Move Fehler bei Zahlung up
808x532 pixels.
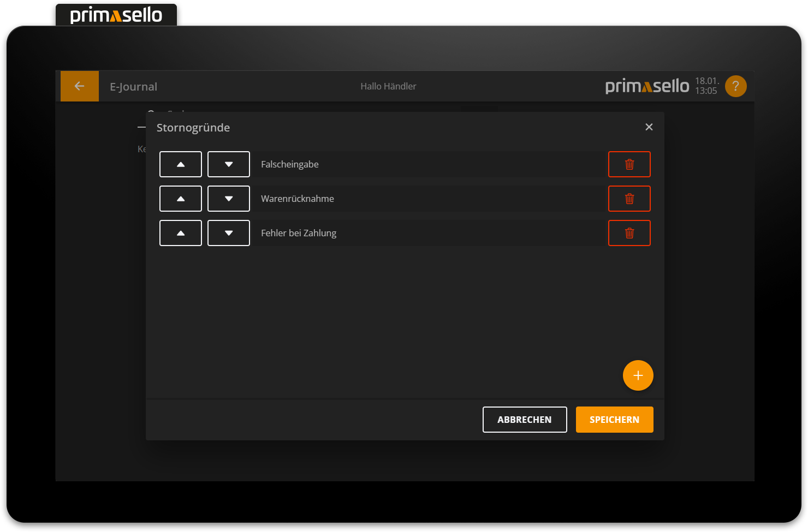tap(181, 233)
